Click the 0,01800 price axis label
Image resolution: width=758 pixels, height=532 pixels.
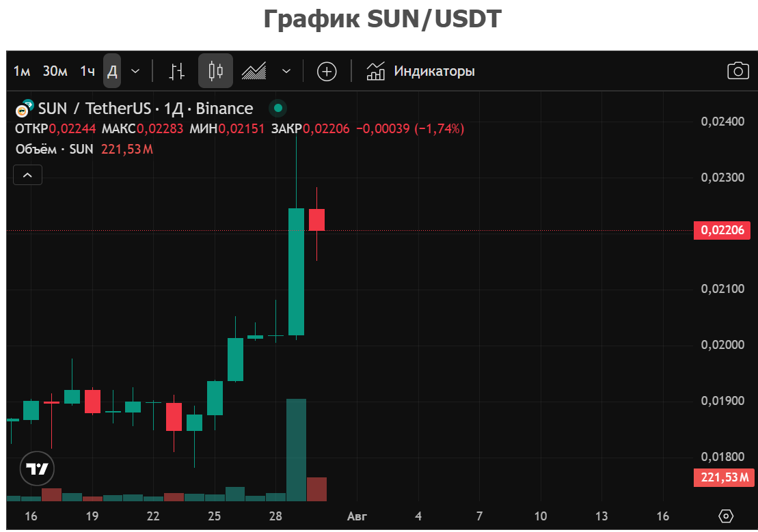pos(722,457)
